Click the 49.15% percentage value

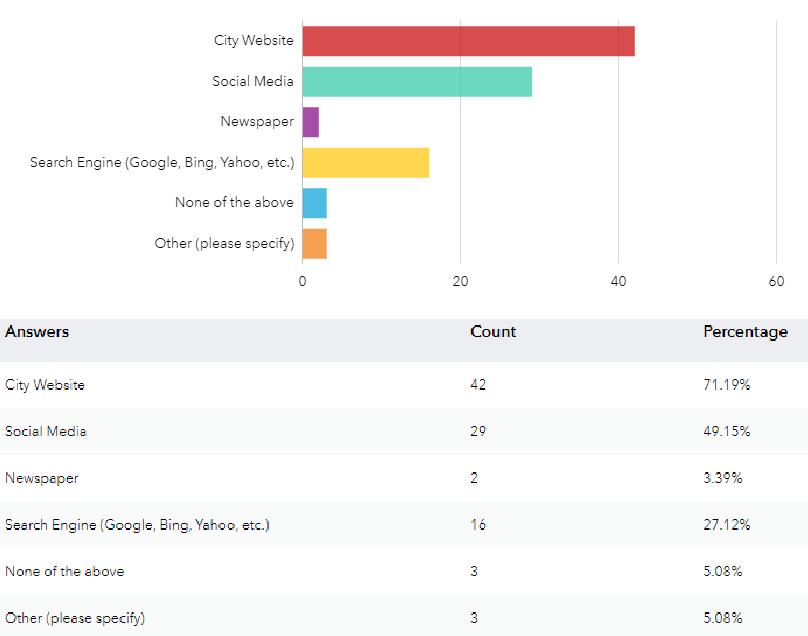pos(727,431)
